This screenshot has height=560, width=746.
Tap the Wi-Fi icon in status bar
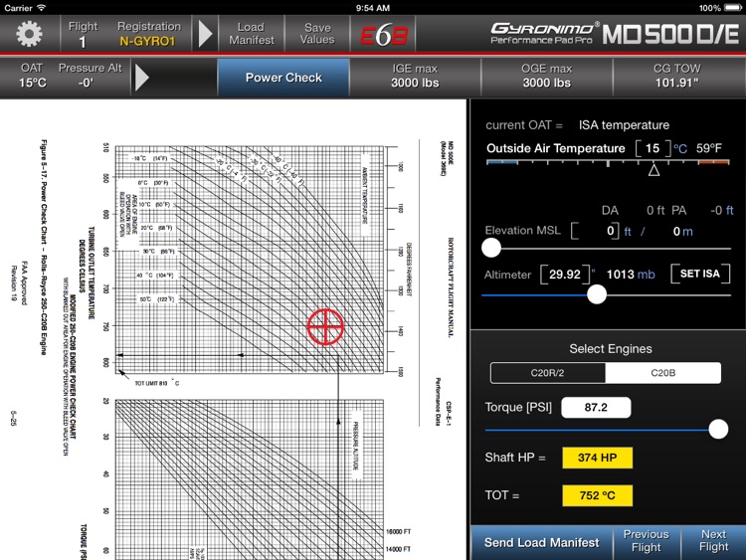42,8
